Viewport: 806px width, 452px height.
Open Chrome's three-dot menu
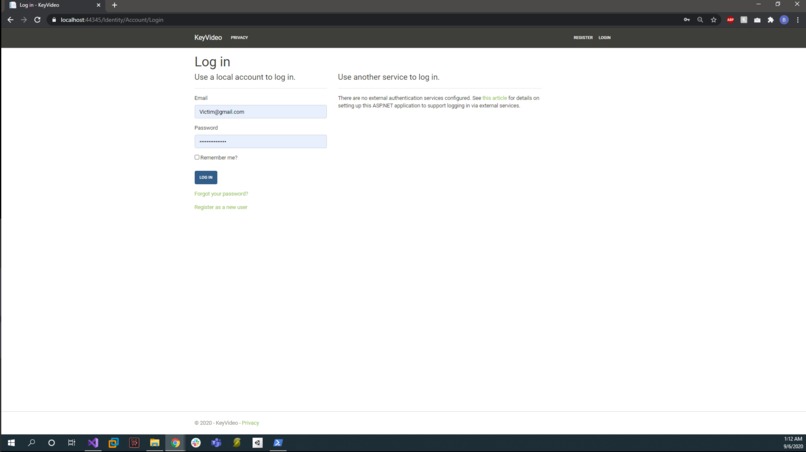click(798, 20)
